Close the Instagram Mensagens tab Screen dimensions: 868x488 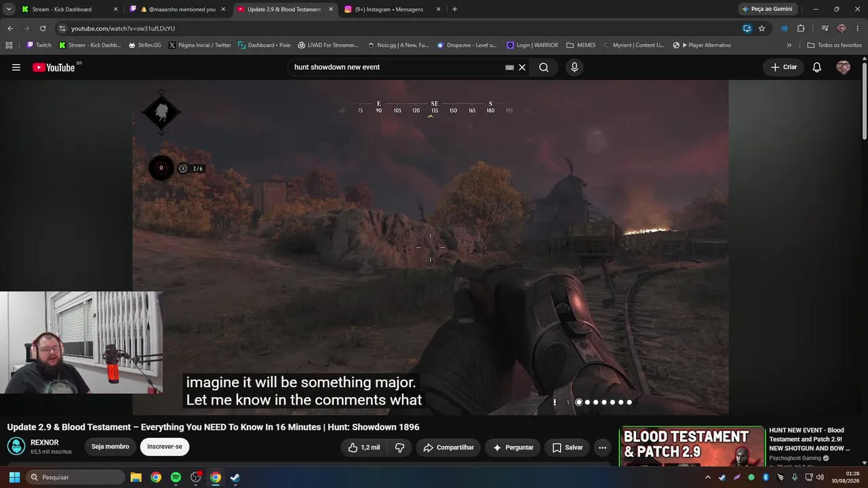point(438,9)
